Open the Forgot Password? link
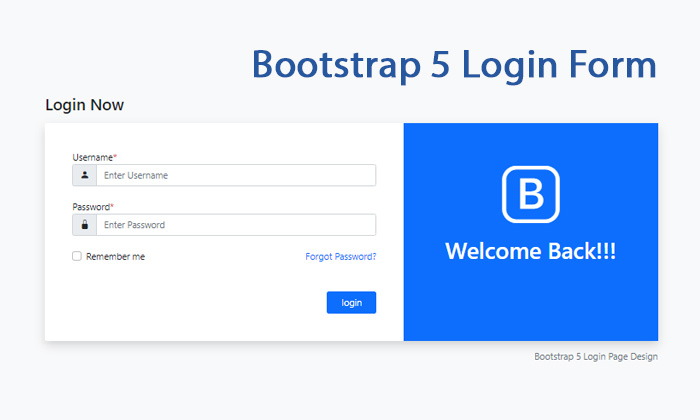This screenshot has height=420, width=700. 341,256
